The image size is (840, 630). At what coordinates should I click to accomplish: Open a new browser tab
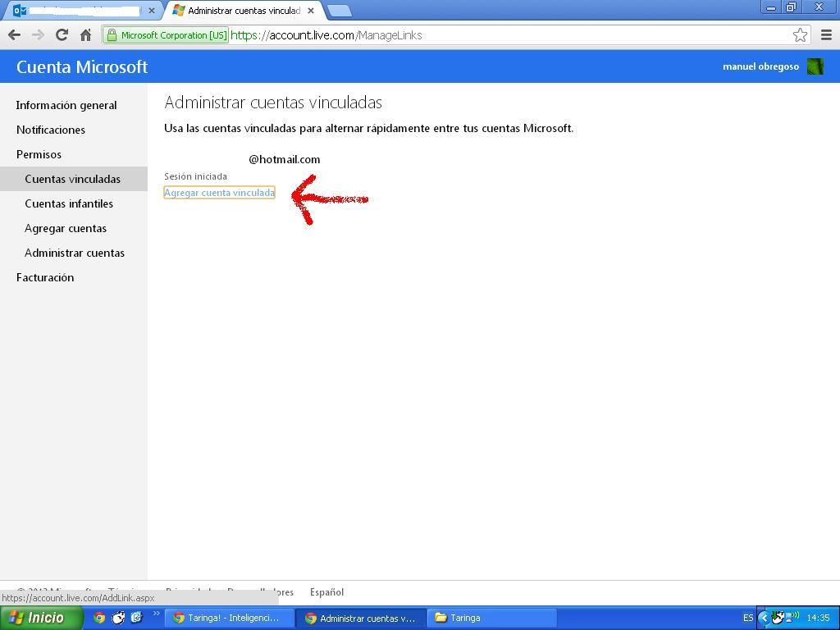click(x=339, y=11)
